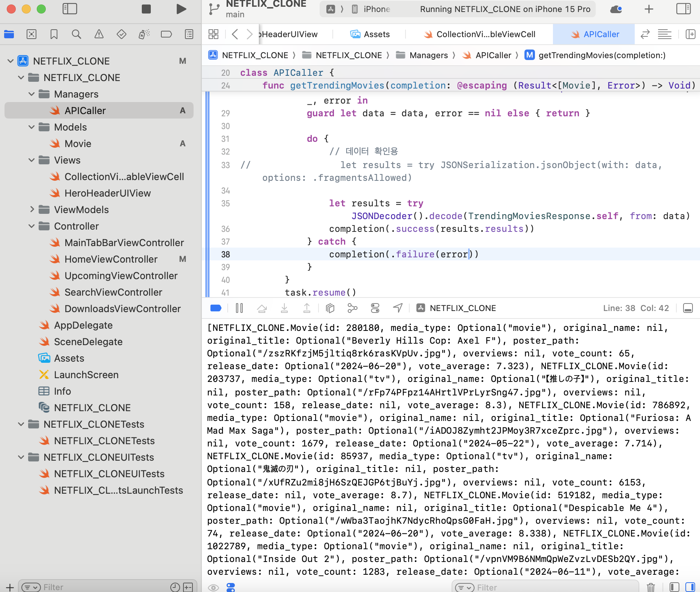This screenshot has width=700, height=592.
Task: Collapse the Controller folder
Action: click(32, 226)
